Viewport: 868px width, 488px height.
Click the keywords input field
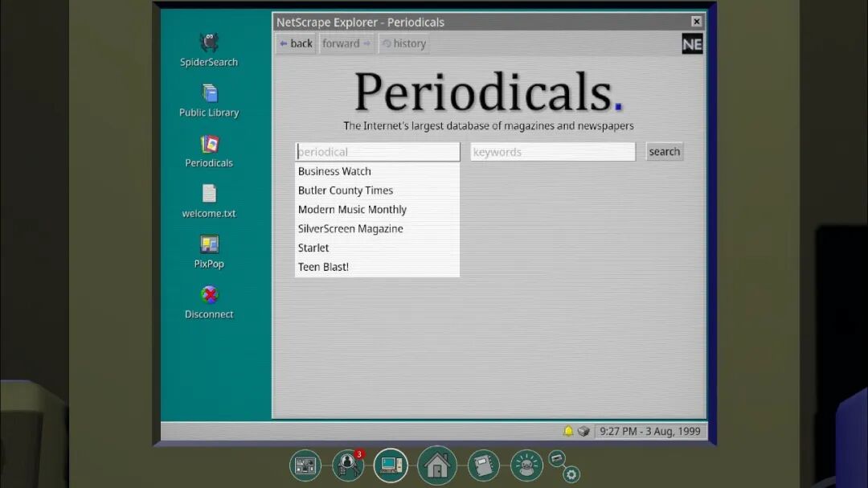(553, 152)
